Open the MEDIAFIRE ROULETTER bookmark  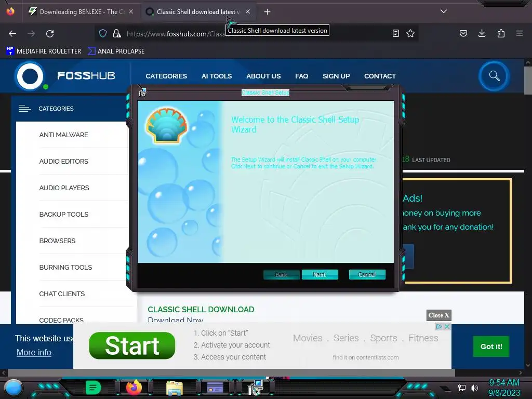[x=44, y=51]
